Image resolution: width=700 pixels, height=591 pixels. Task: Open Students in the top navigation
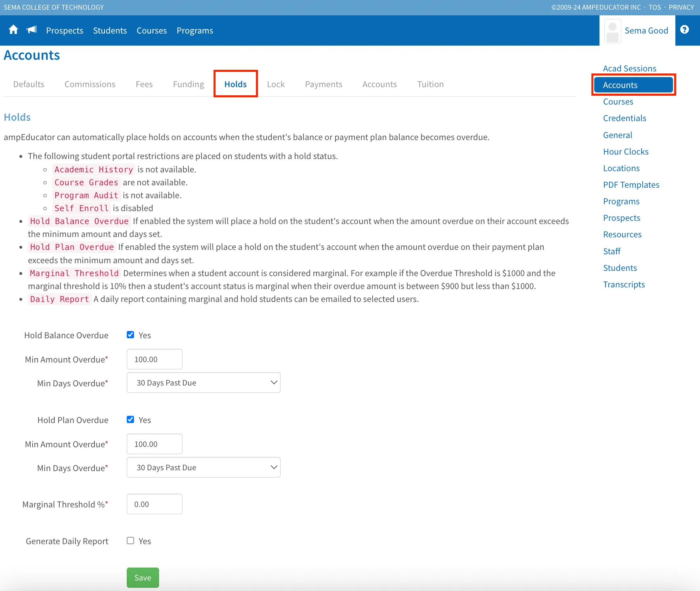point(110,31)
